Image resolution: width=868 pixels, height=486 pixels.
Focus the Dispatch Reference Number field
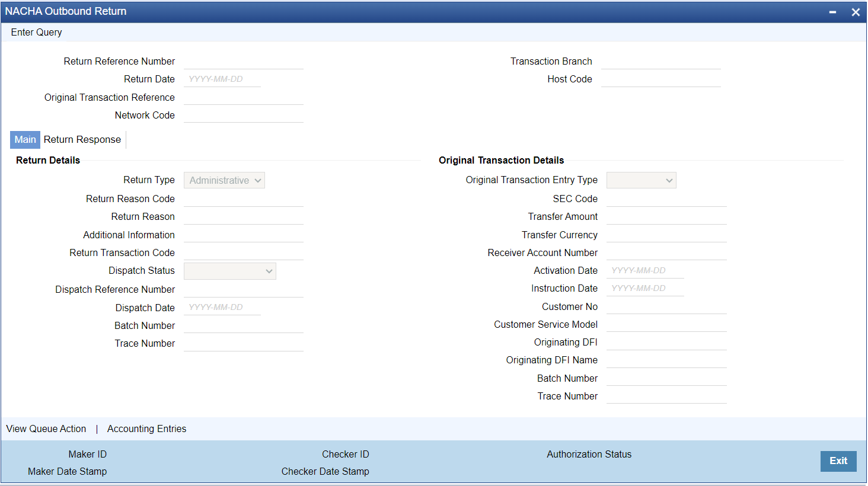(244, 290)
